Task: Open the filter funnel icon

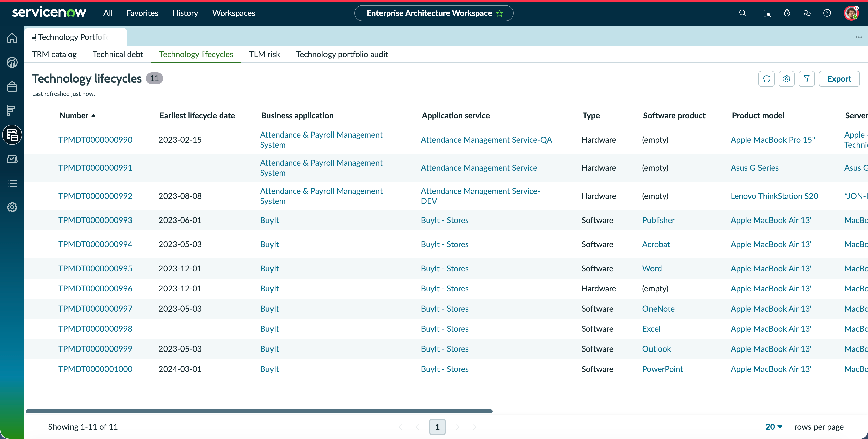Action: coord(807,79)
